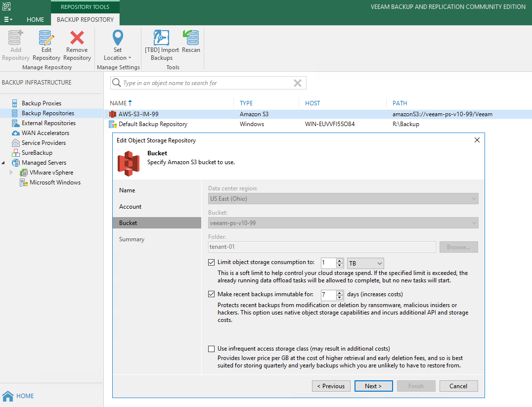Click the Folder tenant-01 input field

point(322,247)
